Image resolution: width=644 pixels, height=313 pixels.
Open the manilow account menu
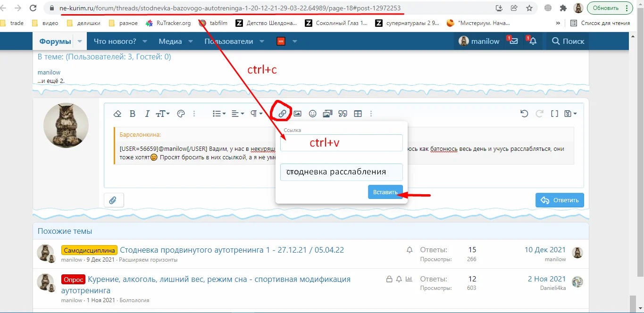tap(479, 41)
